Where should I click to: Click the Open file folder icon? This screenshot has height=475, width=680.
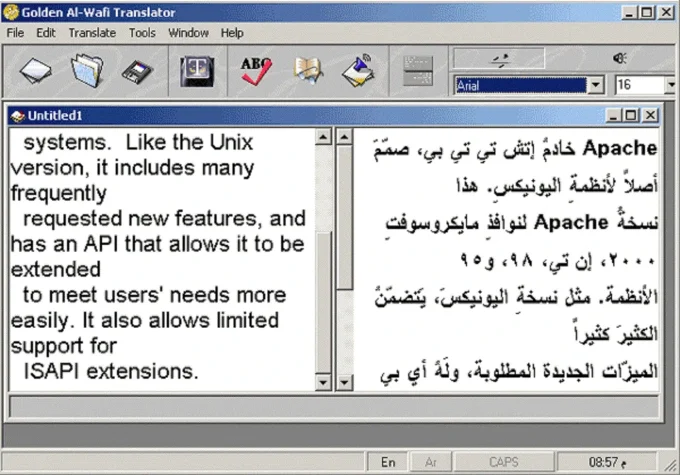87,70
